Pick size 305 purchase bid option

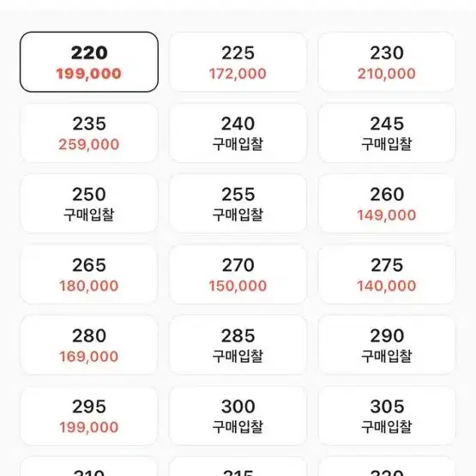pos(387,416)
